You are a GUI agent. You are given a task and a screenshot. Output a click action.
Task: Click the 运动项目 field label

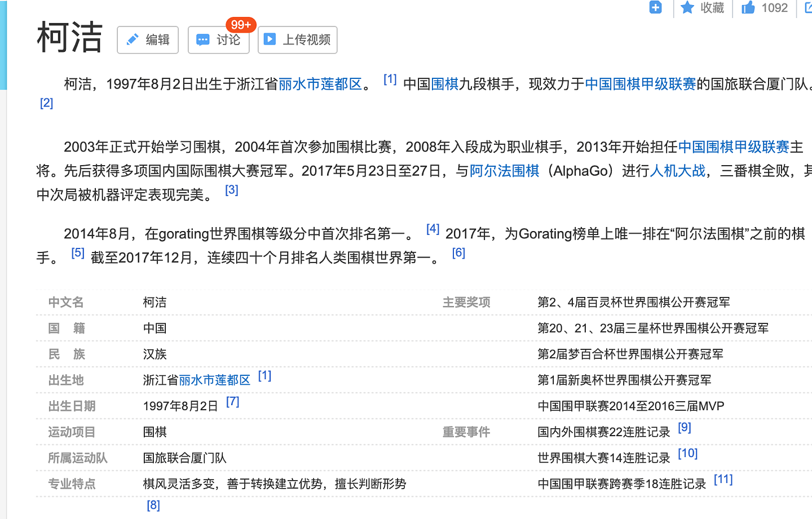coord(72,432)
